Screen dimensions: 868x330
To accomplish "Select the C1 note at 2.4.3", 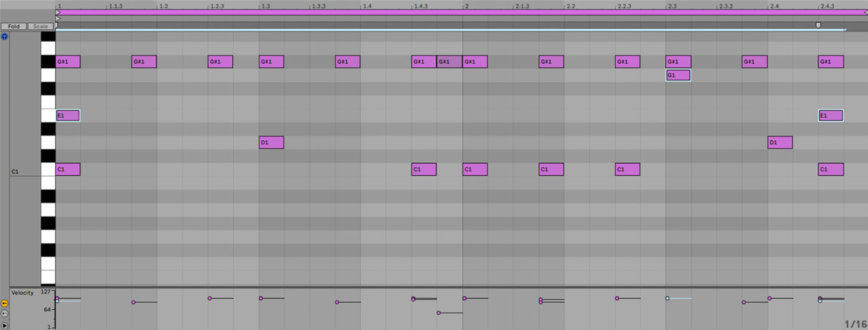I will [x=831, y=170].
